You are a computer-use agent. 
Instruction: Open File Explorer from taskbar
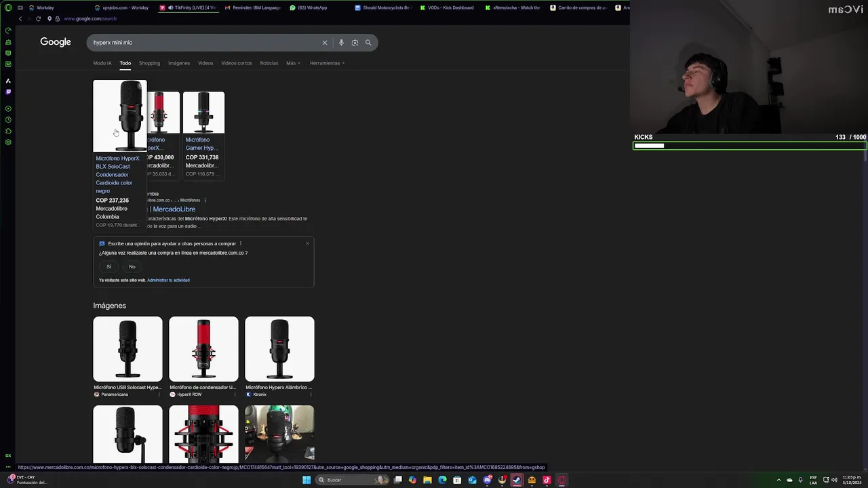[427, 480]
